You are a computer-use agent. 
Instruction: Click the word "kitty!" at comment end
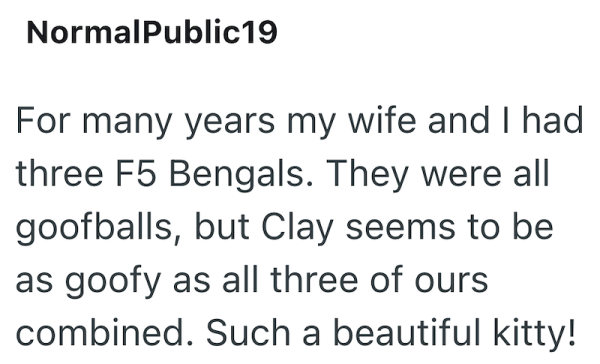(534, 334)
